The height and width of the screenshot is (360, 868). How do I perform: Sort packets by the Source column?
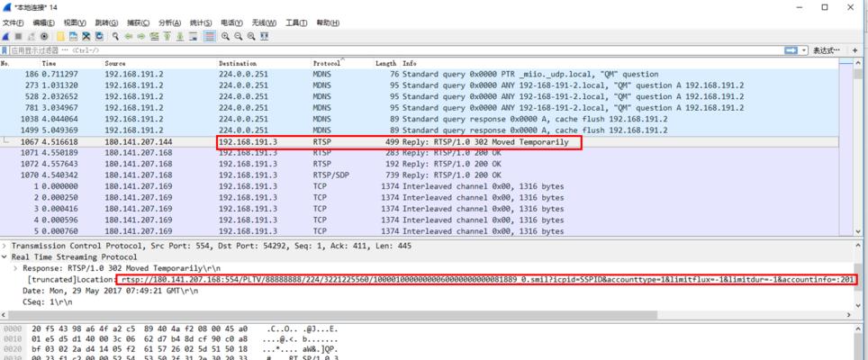[160, 64]
